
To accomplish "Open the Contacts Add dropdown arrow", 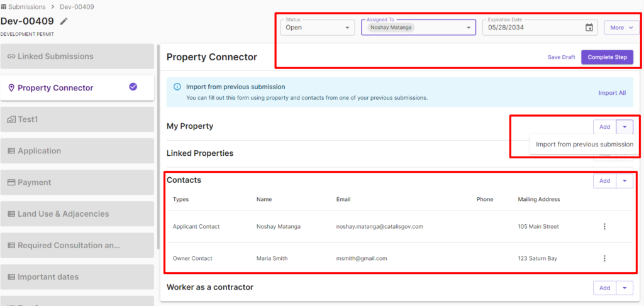I will tap(625, 181).
